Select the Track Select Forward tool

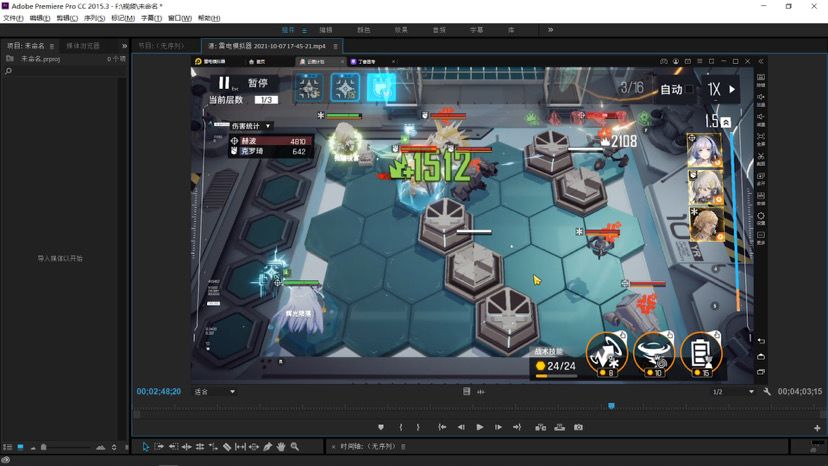(x=159, y=446)
